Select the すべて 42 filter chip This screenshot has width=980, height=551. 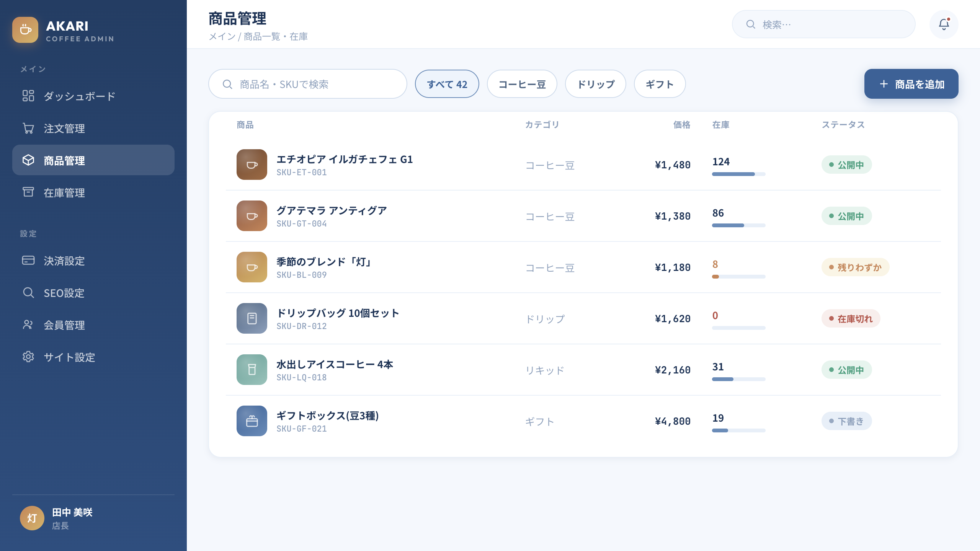pos(447,84)
